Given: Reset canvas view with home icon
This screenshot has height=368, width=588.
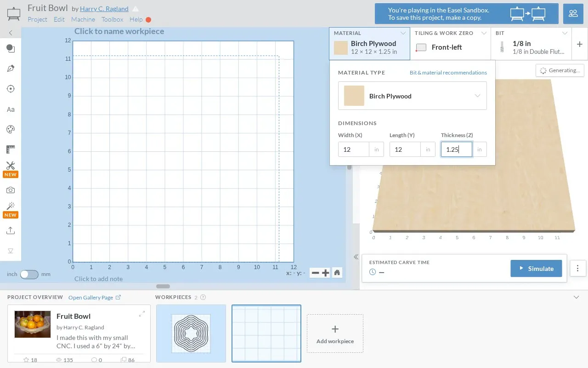Looking at the screenshot, I should (337, 273).
